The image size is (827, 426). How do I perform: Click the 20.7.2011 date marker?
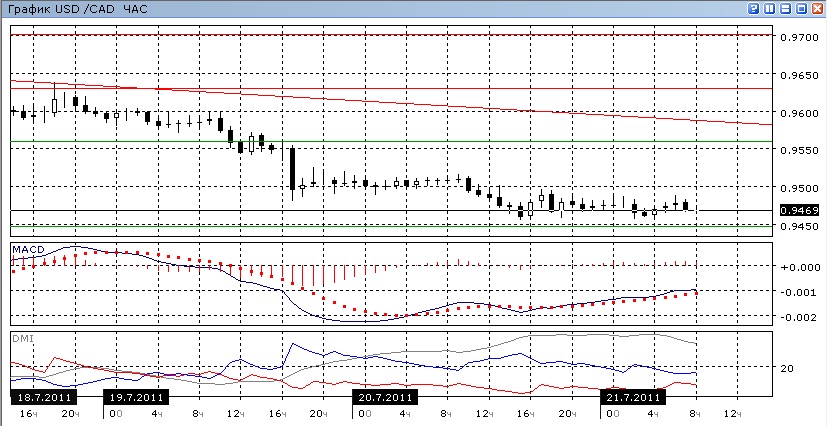tap(385, 397)
